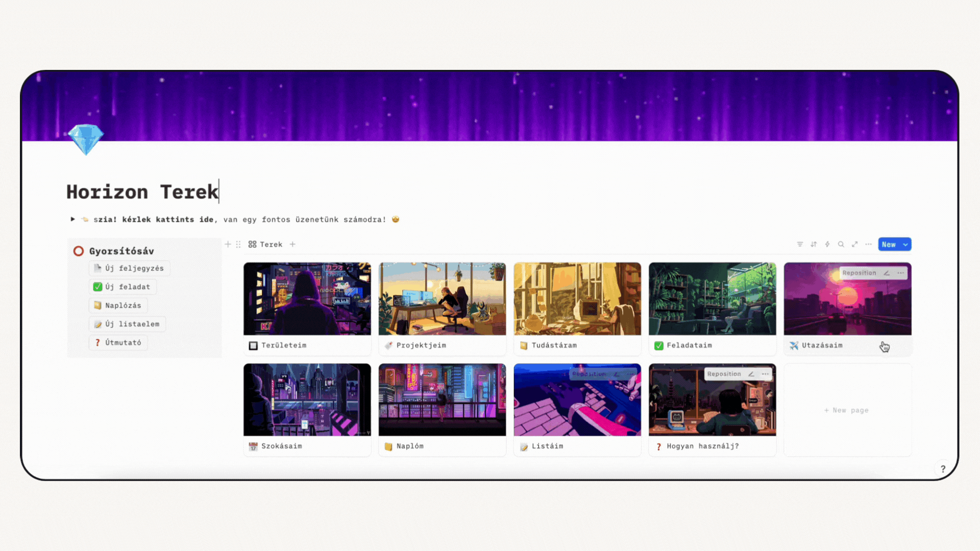Click the Utazásaim card title
Image resolution: width=980 pixels, height=551 pixels.
pyautogui.click(x=822, y=345)
